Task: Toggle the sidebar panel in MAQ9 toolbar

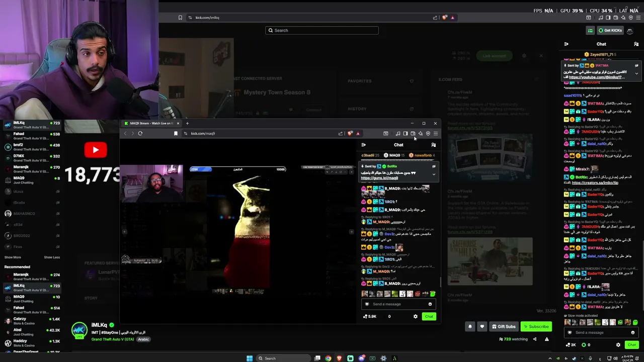Action: [x=406, y=133]
